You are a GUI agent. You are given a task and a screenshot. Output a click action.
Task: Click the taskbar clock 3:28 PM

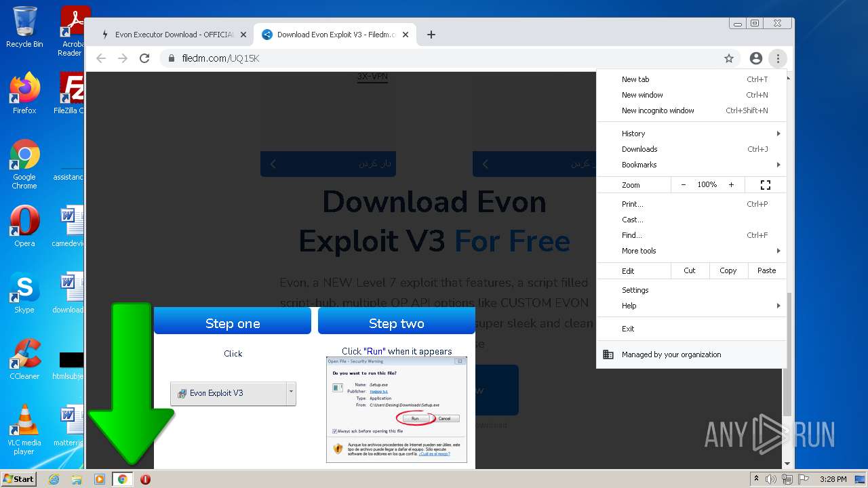tap(833, 479)
